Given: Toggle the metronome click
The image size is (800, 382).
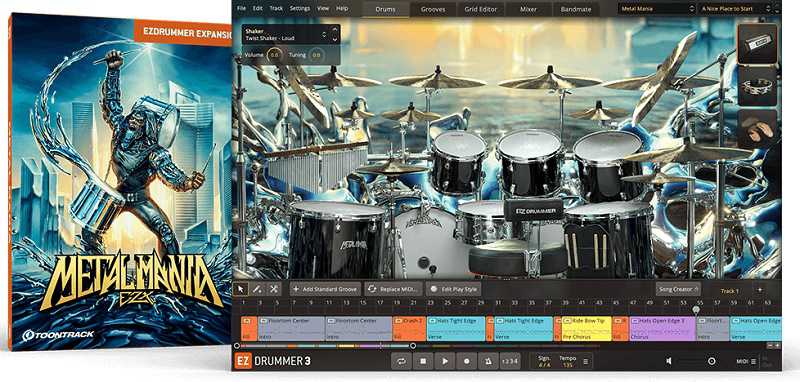Looking at the screenshot, I should click(x=488, y=361).
